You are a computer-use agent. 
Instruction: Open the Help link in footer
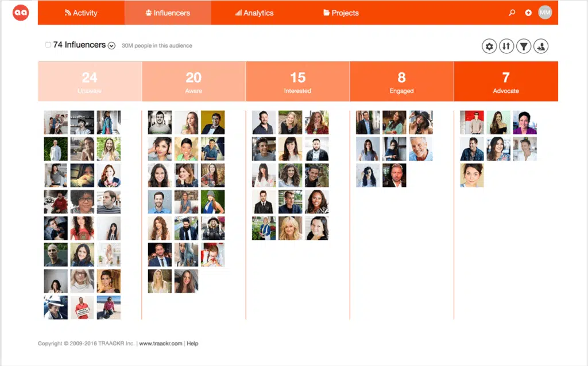click(x=192, y=344)
